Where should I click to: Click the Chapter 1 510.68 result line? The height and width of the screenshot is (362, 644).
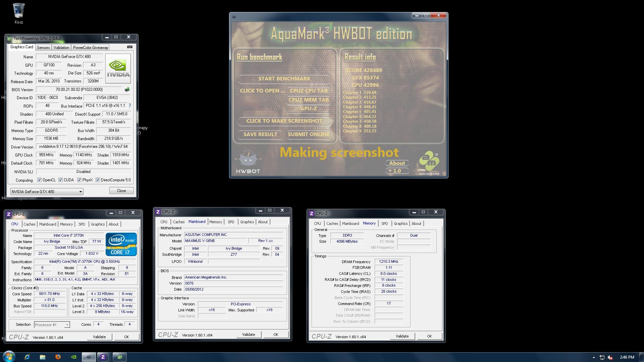click(360, 93)
